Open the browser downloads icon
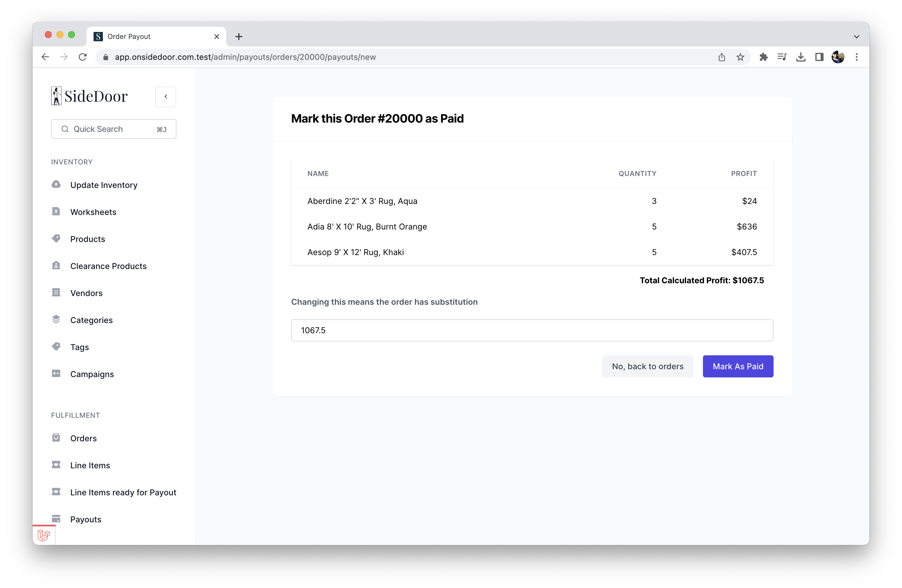The height and width of the screenshot is (588, 902). click(x=800, y=57)
